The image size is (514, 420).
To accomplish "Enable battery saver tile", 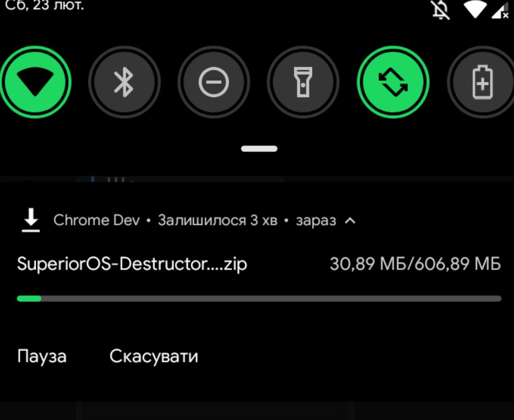I will pyautogui.click(x=482, y=82).
